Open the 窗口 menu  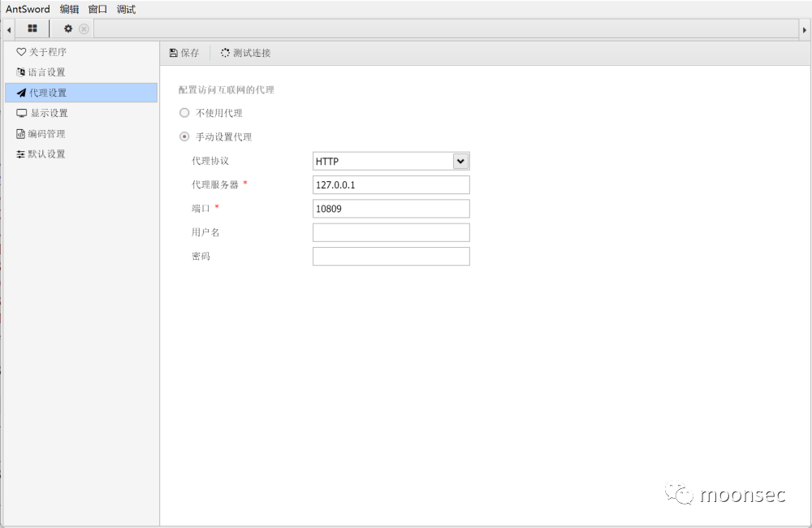click(97, 9)
